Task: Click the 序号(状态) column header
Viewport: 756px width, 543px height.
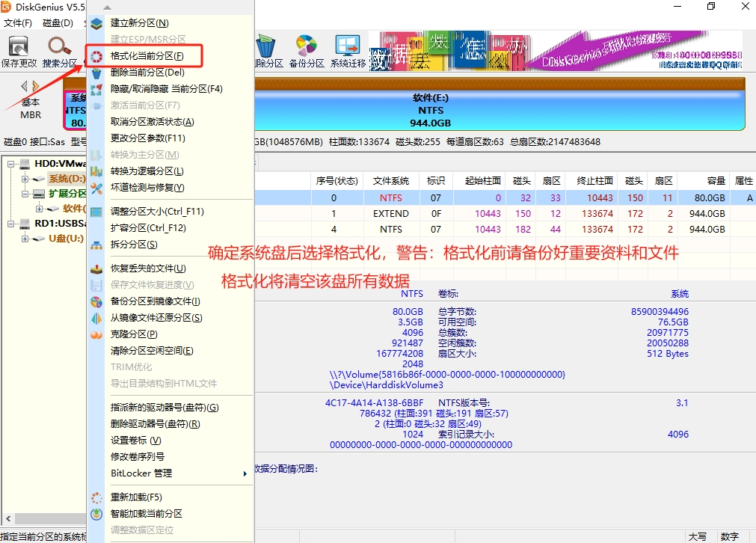Action: (337, 181)
